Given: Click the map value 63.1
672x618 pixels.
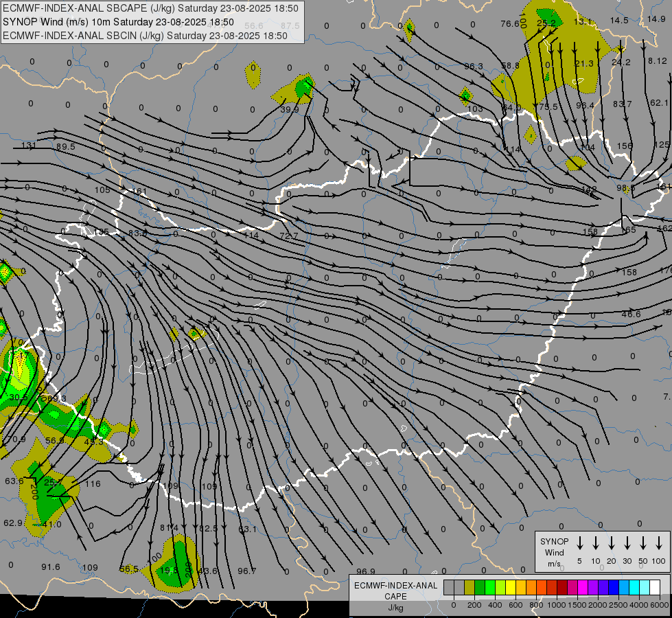Looking at the screenshot, I should pyautogui.click(x=247, y=529).
